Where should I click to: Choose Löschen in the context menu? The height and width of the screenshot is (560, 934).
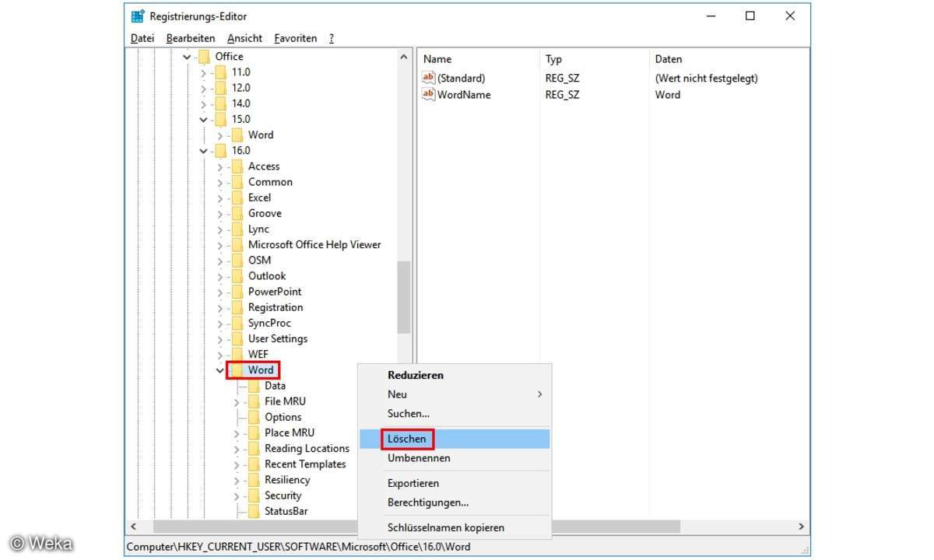455,439
